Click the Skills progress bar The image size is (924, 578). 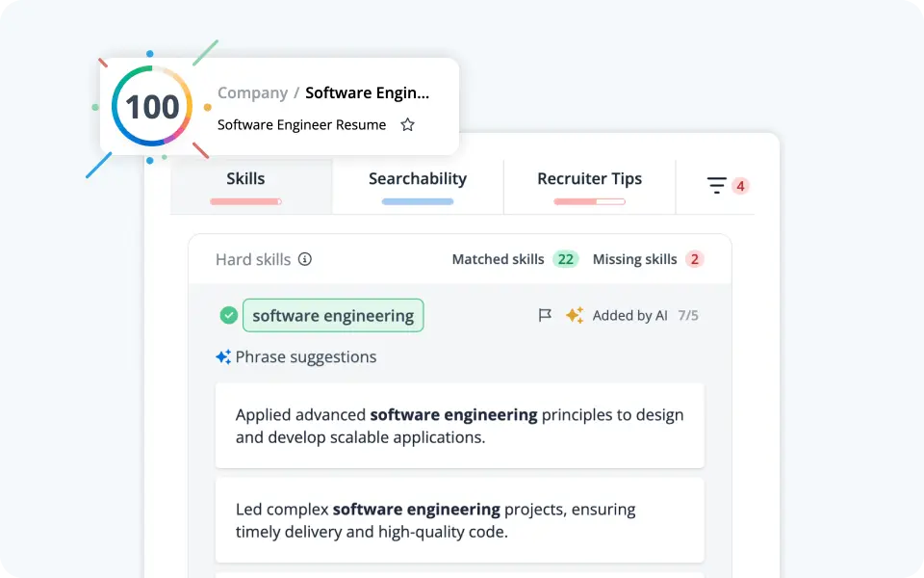(245, 201)
